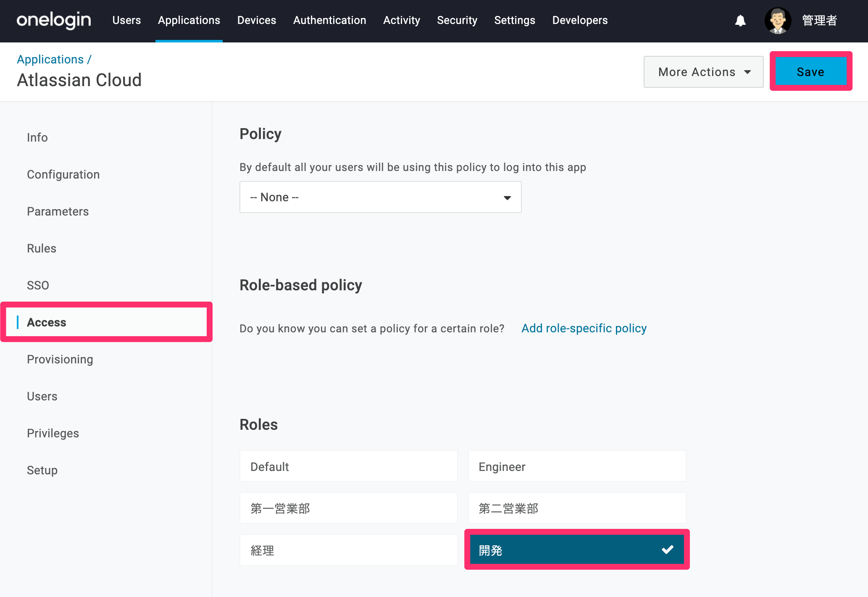Toggle the 経理 role
Image resolution: width=868 pixels, height=597 pixels.
pos(348,550)
